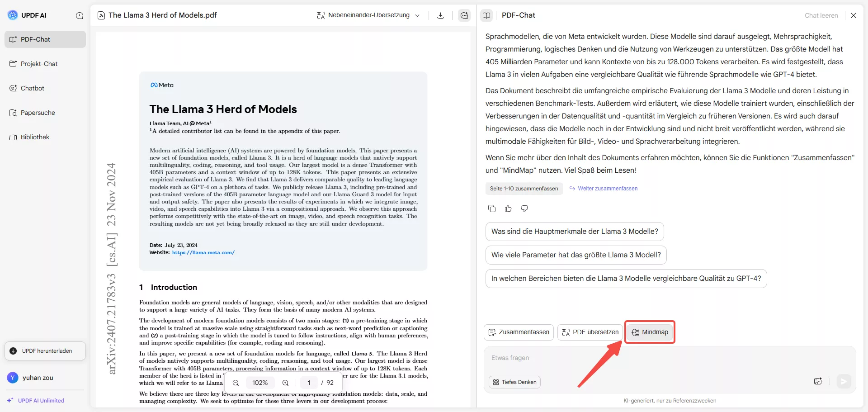Open the Mindmap generator

[x=650, y=331]
